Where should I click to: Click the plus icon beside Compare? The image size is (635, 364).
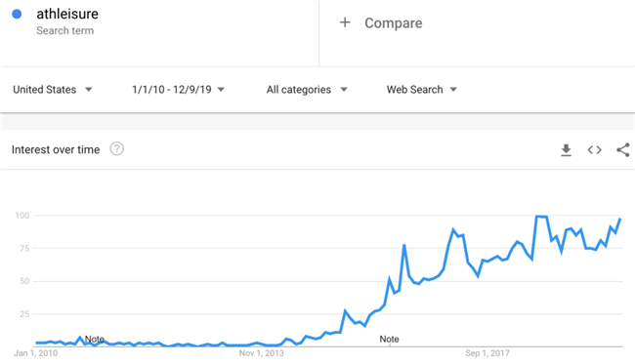pos(345,22)
